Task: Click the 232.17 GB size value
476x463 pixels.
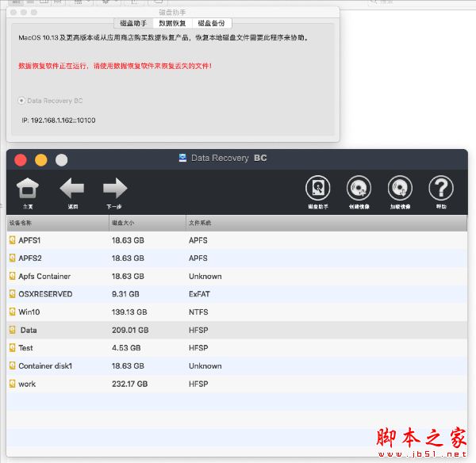Action: click(129, 384)
